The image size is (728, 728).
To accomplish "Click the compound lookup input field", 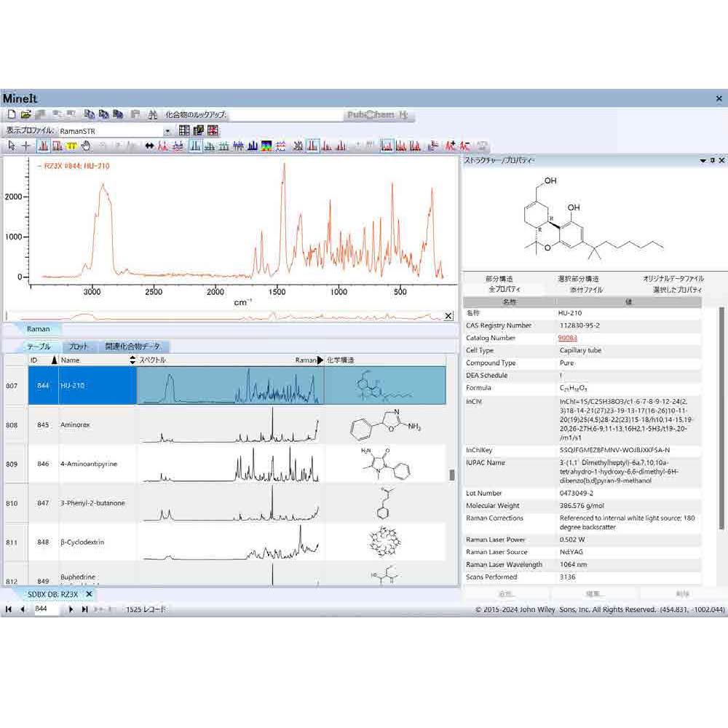I will pos(285,115).
